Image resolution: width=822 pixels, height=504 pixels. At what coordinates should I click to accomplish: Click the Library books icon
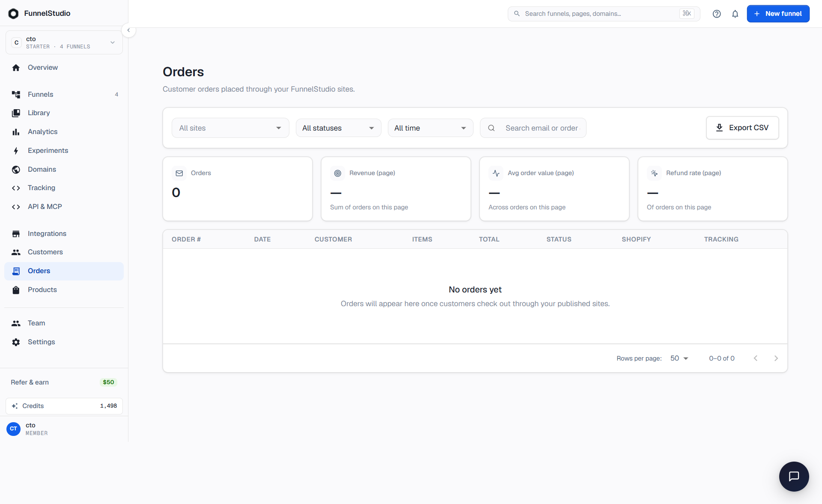point(16,113)
